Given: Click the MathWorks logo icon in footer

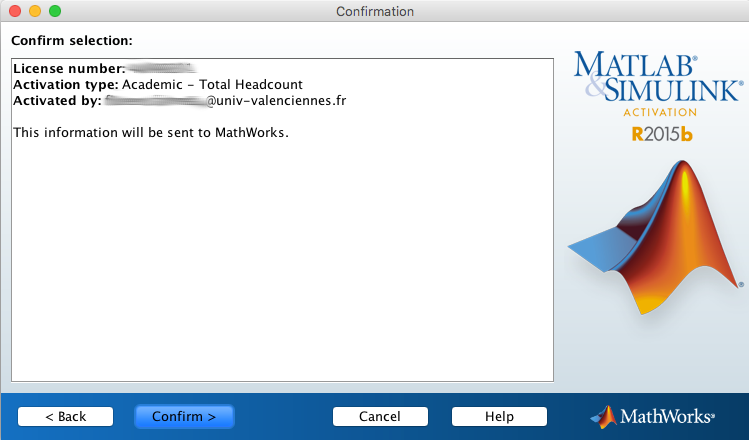Looking at the screenshot, I should [604, 416].
